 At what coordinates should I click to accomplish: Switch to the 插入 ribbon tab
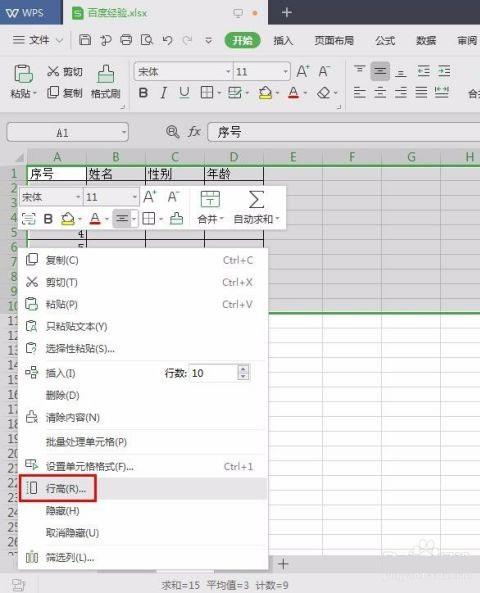pyautogui.click(x=283, y=40)
